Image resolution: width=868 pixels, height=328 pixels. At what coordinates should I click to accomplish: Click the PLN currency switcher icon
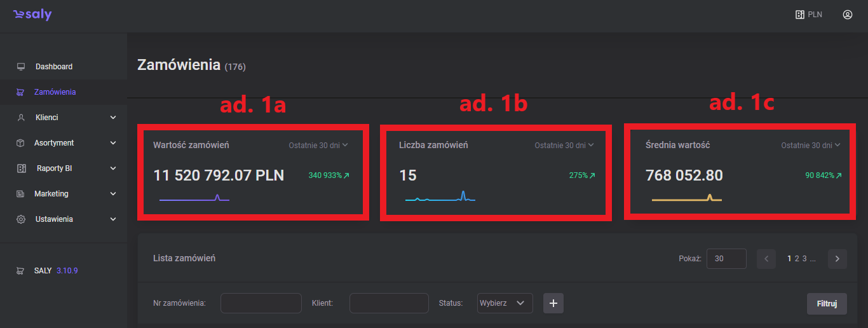point(801,15)
